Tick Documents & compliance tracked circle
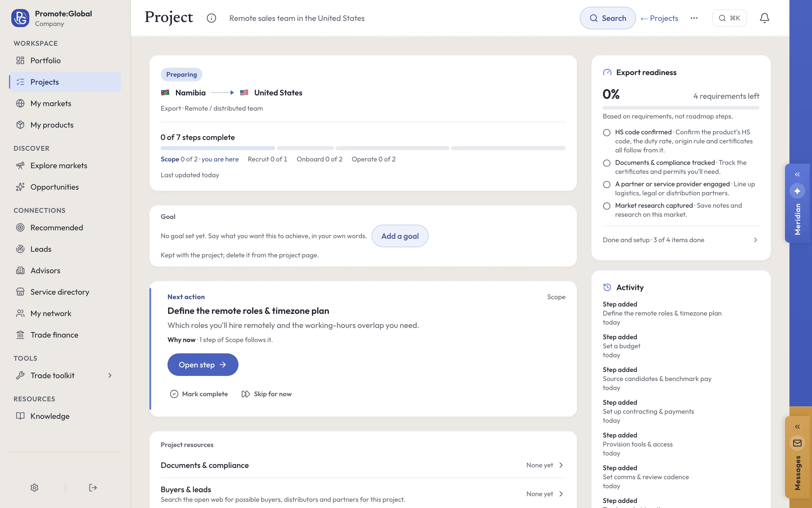Screen dimensions: 812x508 (606, 163)
